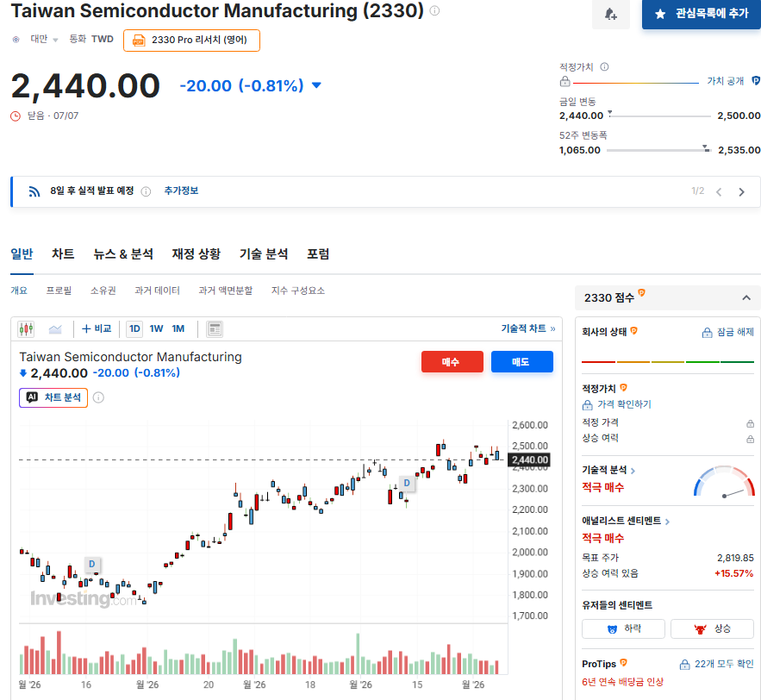Image resolution: width=761 pixels, height=700 pixels.
Task: Click the lock icon on fair value bar
Action: click(565, 82)
